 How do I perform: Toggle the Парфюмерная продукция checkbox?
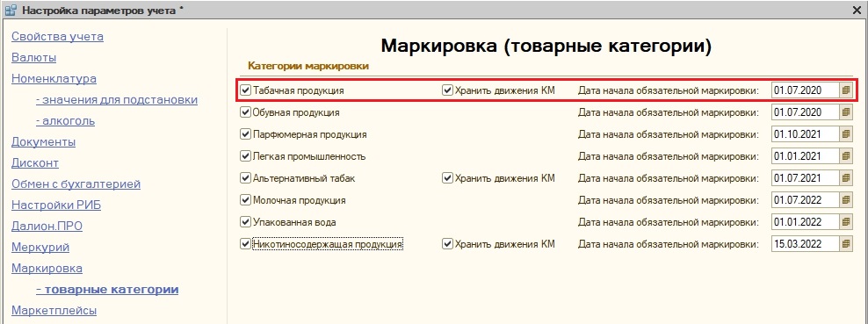coord(246,134)
